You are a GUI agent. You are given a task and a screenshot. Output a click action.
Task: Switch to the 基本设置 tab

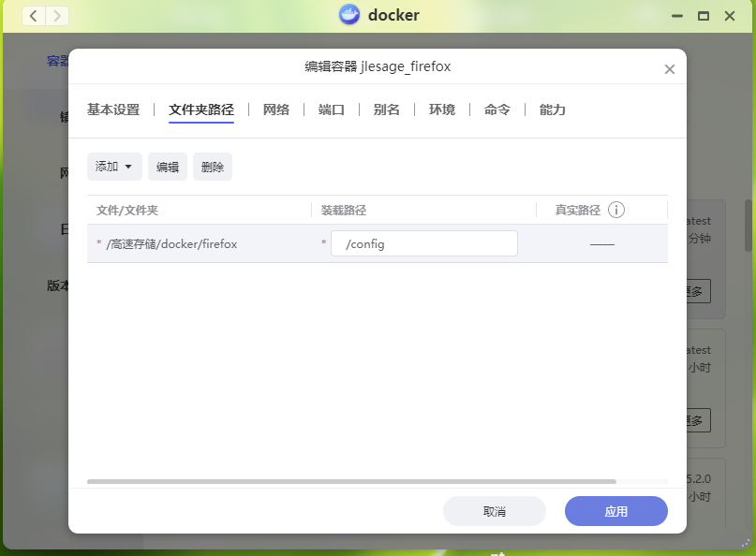pos(113,110)
